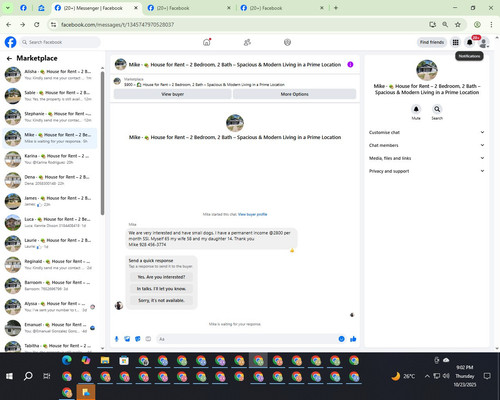
Task: Expand Media, files and links section
Action: (426, 158)
